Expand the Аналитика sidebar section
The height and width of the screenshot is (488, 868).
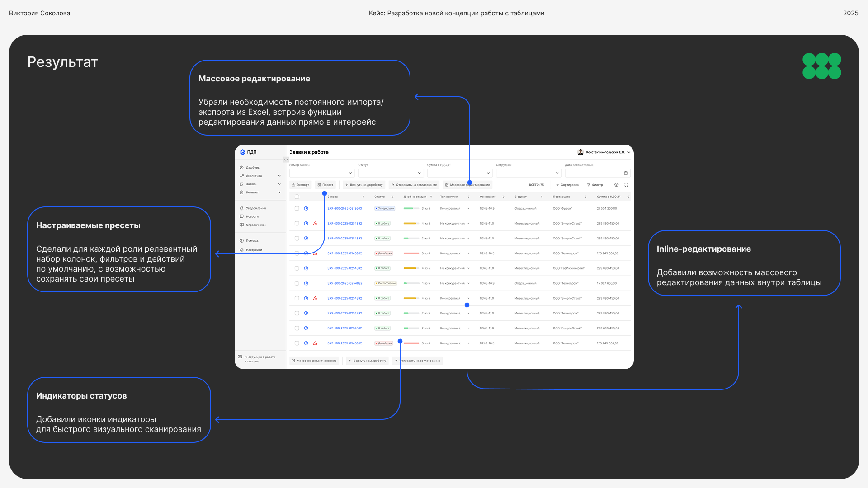[279, 176]
